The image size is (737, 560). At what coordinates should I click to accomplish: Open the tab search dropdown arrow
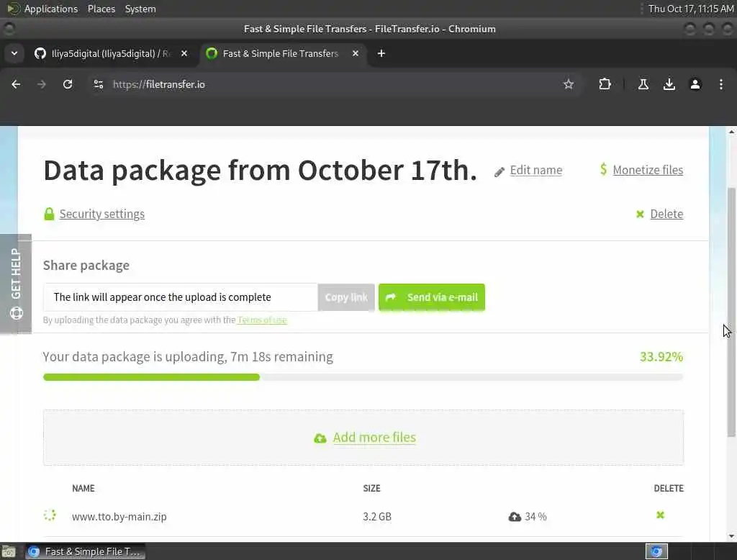point(14,53)
